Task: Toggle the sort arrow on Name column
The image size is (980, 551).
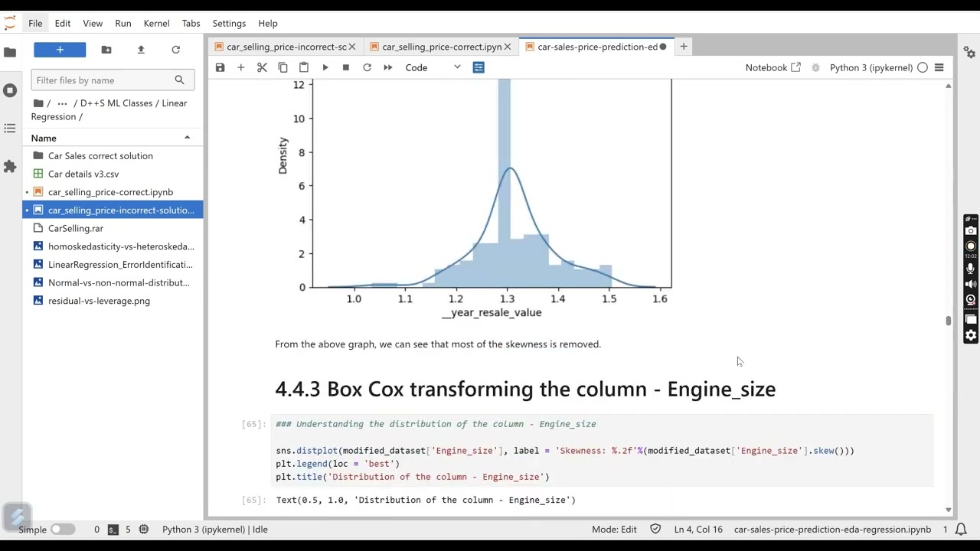Action: [x=187, y=138]
